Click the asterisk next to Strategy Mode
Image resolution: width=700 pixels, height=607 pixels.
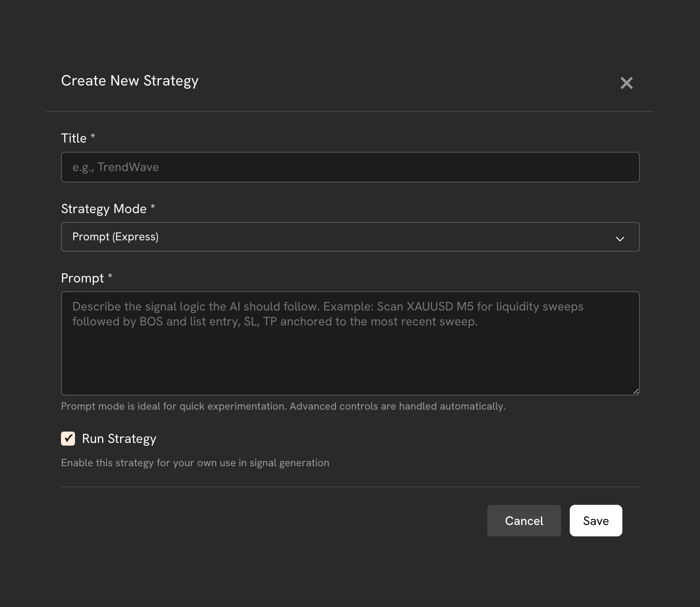153,207
